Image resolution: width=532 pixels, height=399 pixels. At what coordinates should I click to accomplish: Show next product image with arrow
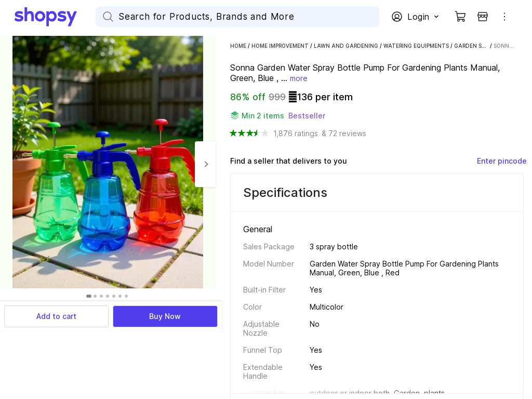point(206,164)
